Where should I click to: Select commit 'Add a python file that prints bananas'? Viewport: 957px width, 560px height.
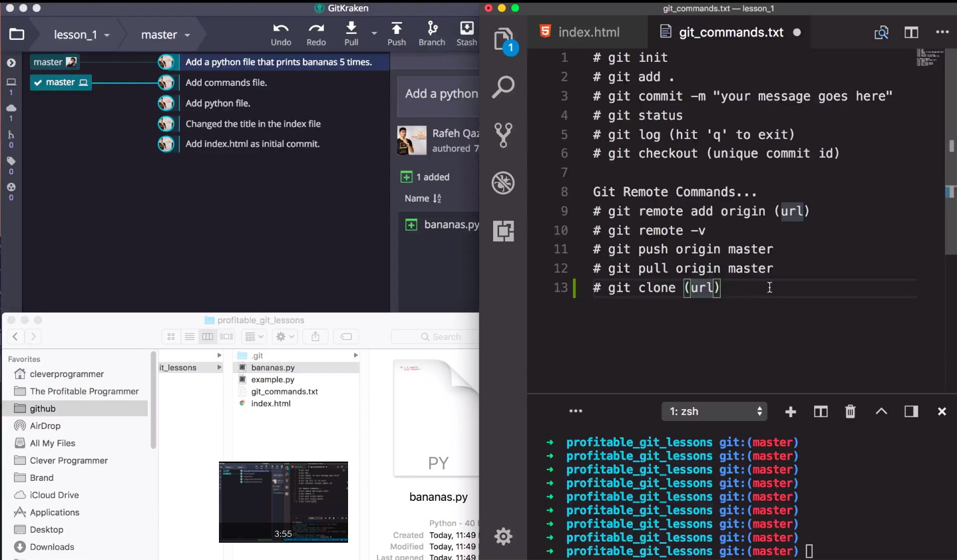click(x=278, y=62)
